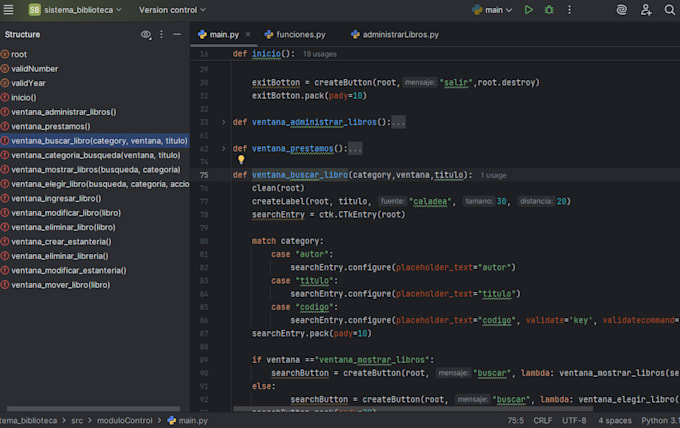Select ventana_buscar_libro in Structure tree

click(x=95, y=140)
